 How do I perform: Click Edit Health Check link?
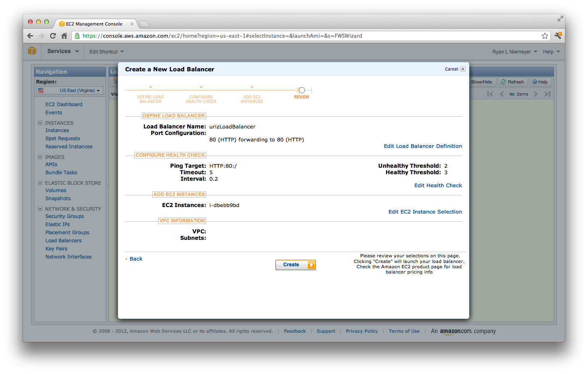click(438, 186)
